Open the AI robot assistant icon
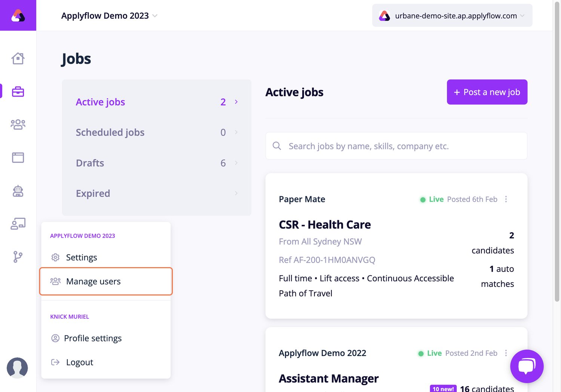Viewport: 561px width, 392px height. (18, 191)
